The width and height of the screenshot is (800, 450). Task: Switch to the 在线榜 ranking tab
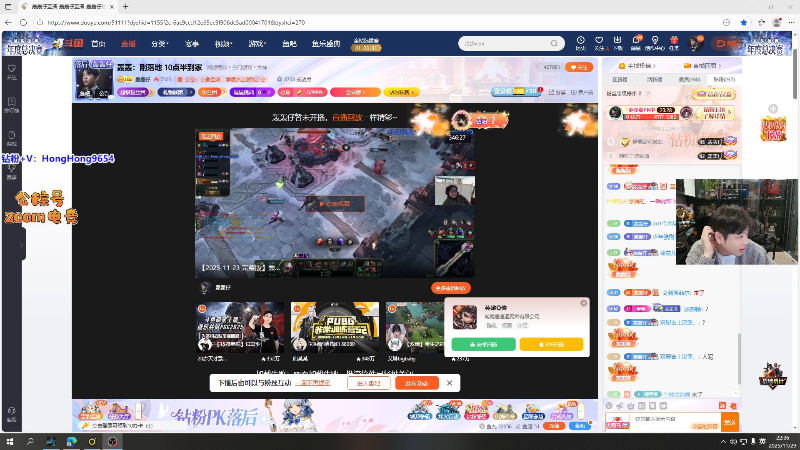point(620,80)
